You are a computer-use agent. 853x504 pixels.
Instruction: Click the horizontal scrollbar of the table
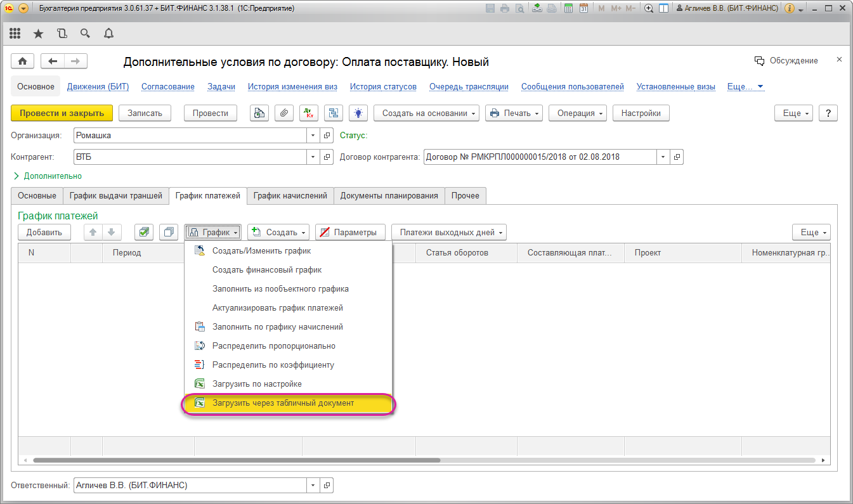pos(237,460)
